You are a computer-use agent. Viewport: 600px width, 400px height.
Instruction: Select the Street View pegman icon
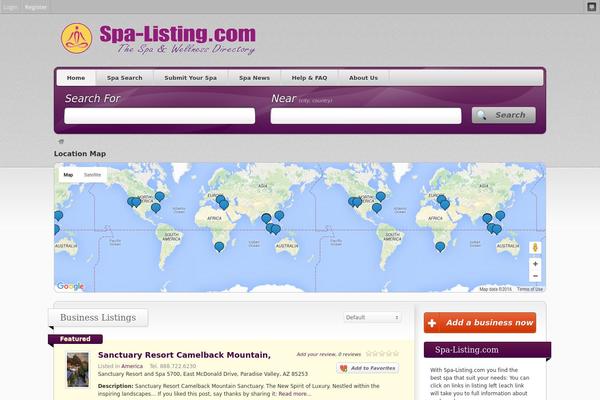[x=535, y=248]
